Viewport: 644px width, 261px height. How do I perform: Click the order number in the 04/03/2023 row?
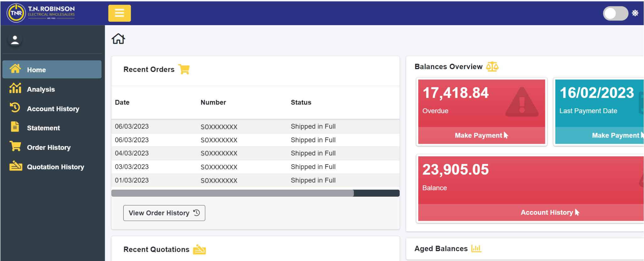pyautogui.click(x=219, y=154)
